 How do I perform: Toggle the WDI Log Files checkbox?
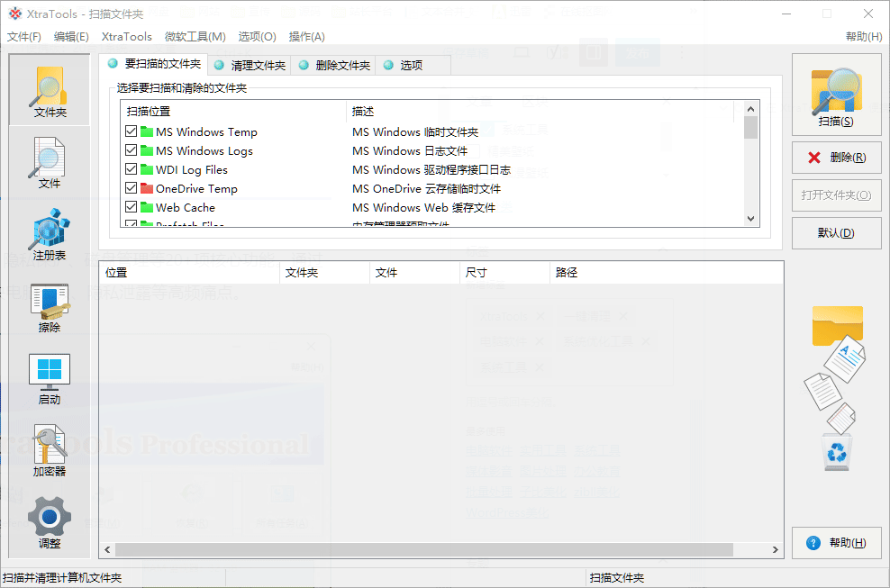[x=132, y=169]
